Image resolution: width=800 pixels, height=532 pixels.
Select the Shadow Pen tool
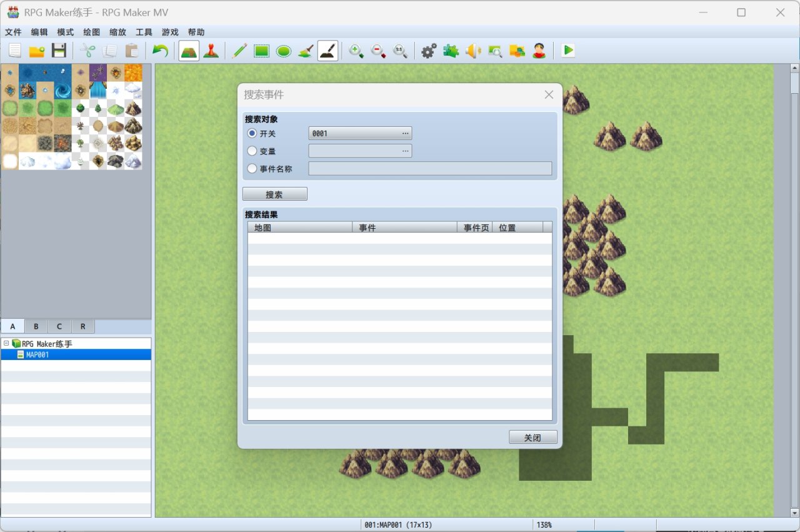328,51
